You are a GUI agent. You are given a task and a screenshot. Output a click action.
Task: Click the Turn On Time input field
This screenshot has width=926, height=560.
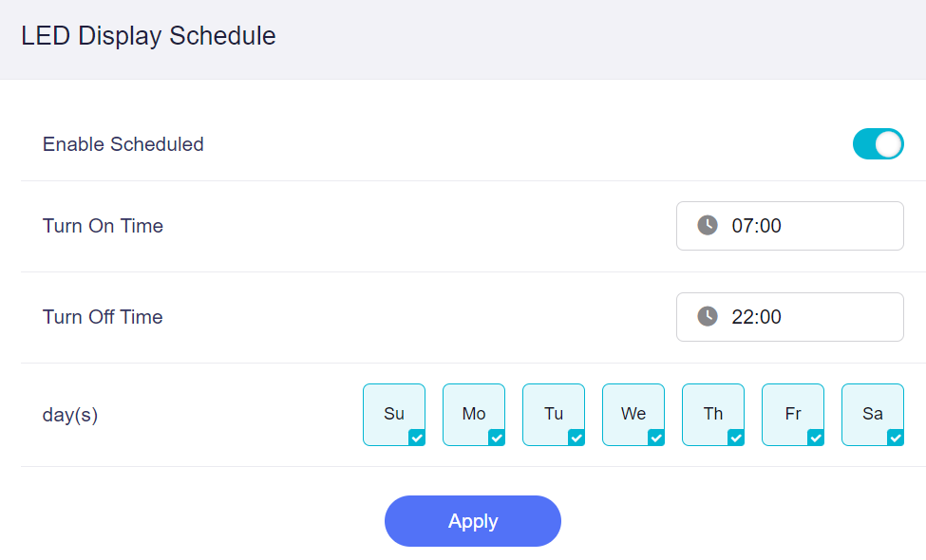[x=789, y=225]
